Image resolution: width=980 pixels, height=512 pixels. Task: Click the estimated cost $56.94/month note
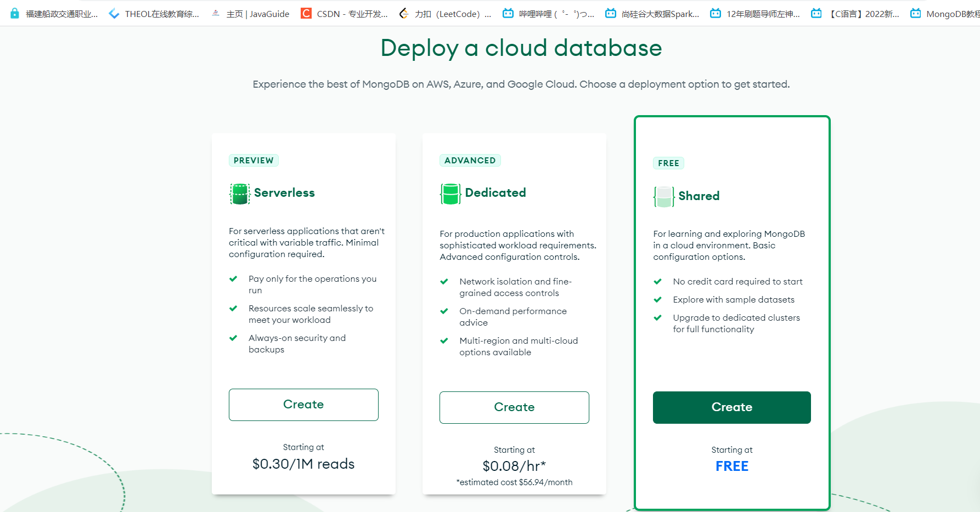514,482
